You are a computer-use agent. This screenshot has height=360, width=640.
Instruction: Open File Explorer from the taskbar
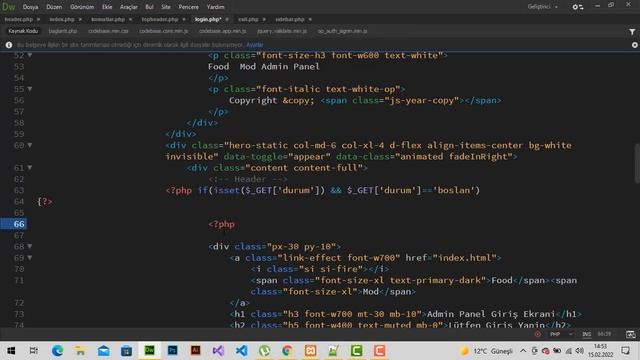(x=80, y=351)
